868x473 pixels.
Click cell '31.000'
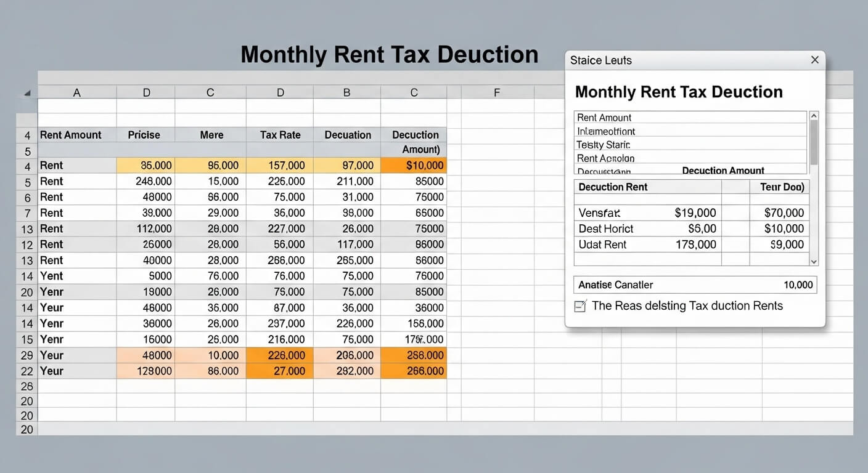[x=346, y=197]
